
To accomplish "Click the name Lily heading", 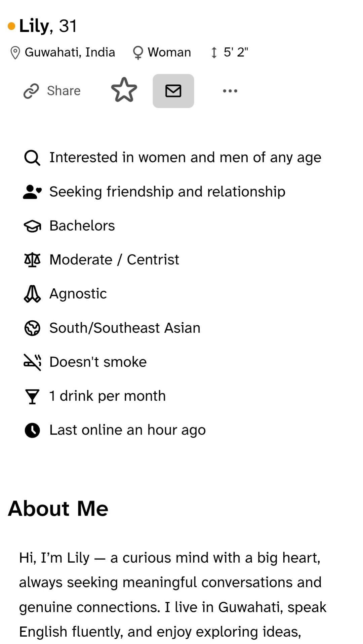I will point(34,26).
